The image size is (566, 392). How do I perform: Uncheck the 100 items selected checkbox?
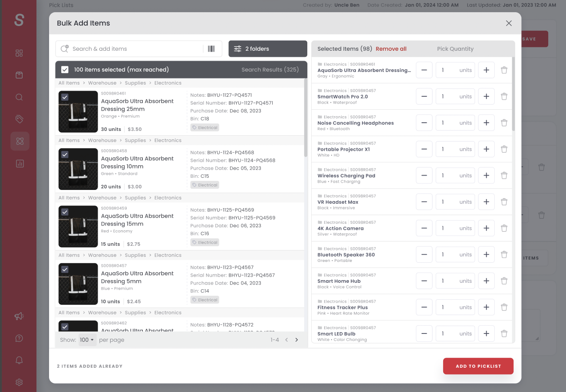pyautogui.click(x=65, y=69)
